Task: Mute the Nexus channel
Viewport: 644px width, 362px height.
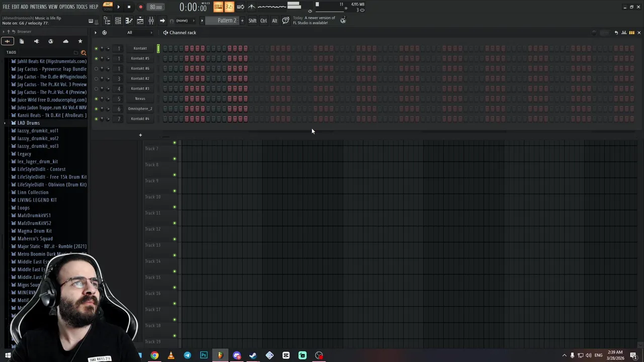Action: pos(96,99)
